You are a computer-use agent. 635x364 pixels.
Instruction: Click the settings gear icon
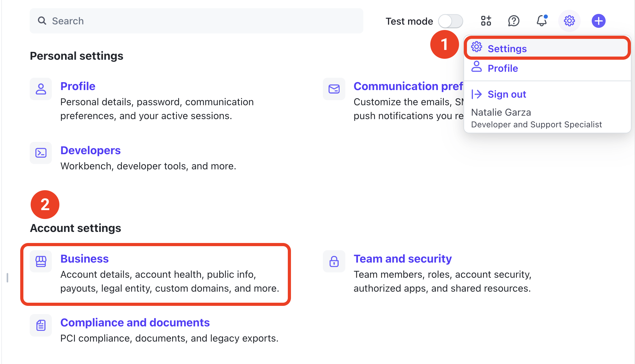click(x=569, y=21)
